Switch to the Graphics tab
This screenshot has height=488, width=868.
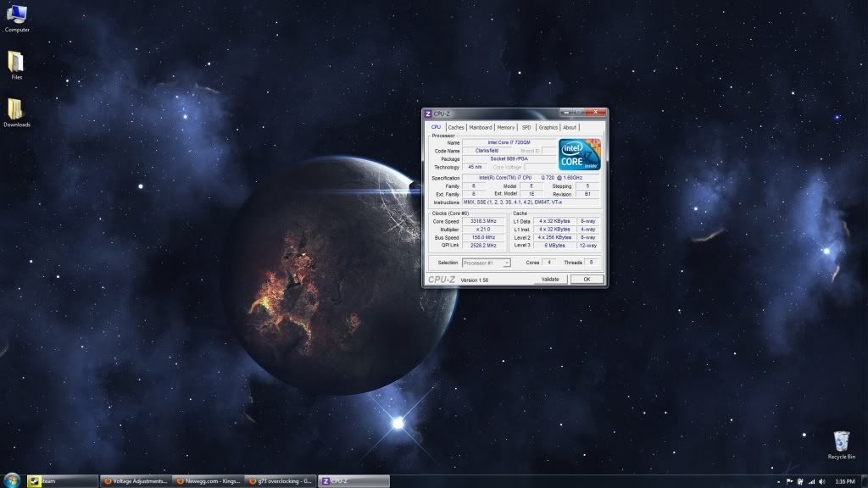pos(548,128)
